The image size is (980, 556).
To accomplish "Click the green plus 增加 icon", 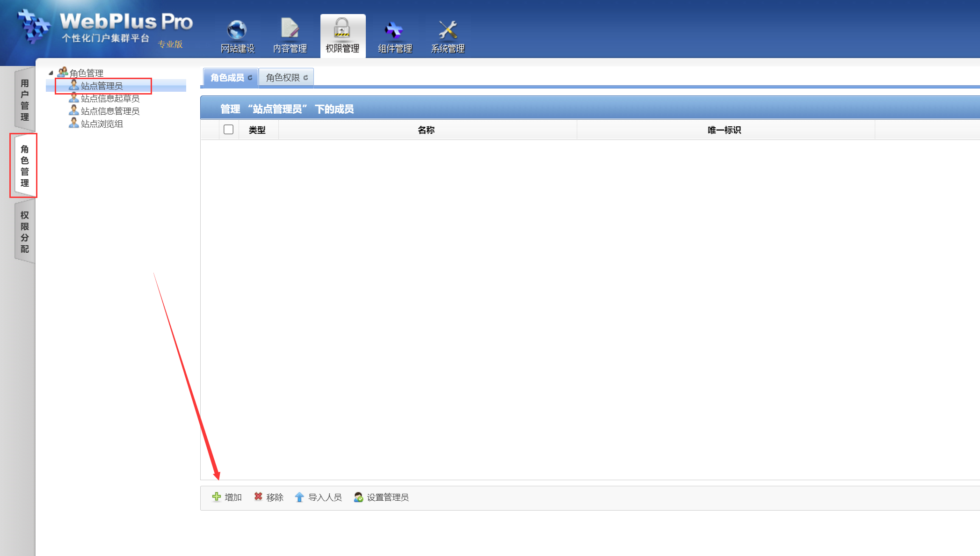I will click(217, 497).
